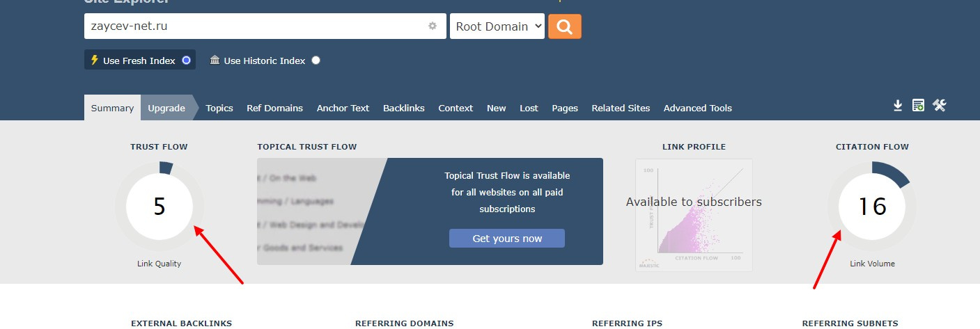Open the Lost links tab
The width and height of the screenshot is (980, 329).
tap(529, 108)
